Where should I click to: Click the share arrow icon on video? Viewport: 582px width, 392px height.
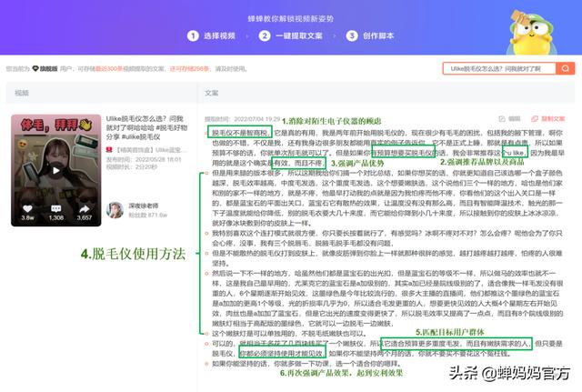pyautogui.click(x=83, y=207)
